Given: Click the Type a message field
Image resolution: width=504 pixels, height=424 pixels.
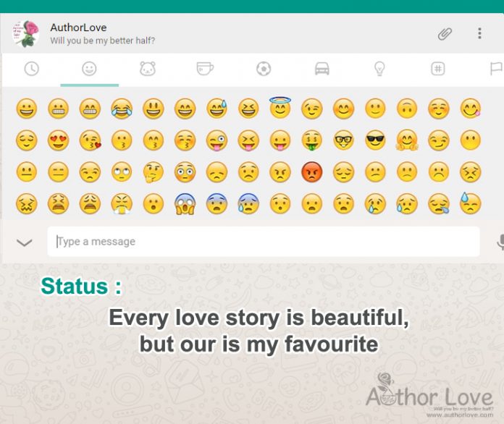Looking at the screenshot, I should click(264, 242).
